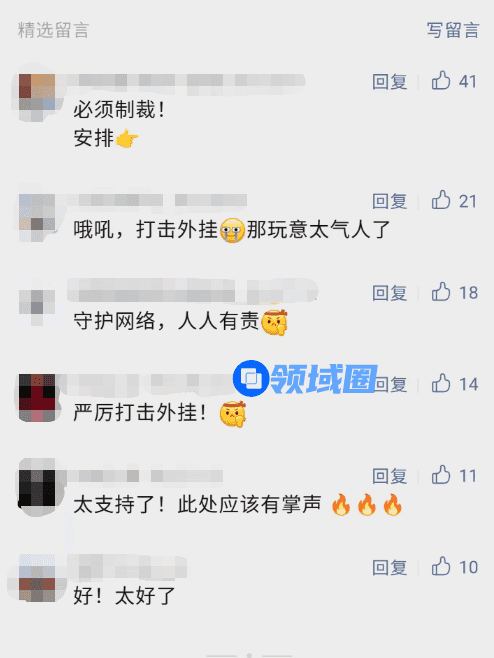
Task: Tap thumbs-up on the 好！太好了 comment
Action: pos(441,567)
